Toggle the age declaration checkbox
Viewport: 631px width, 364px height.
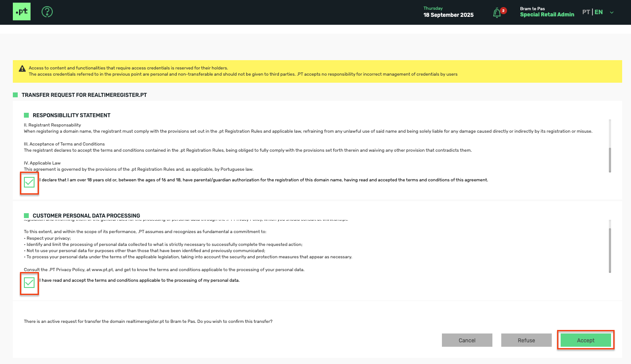29,182
